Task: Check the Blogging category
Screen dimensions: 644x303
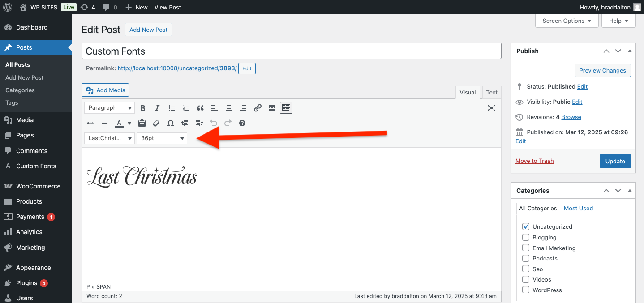Action: [525, 237]
